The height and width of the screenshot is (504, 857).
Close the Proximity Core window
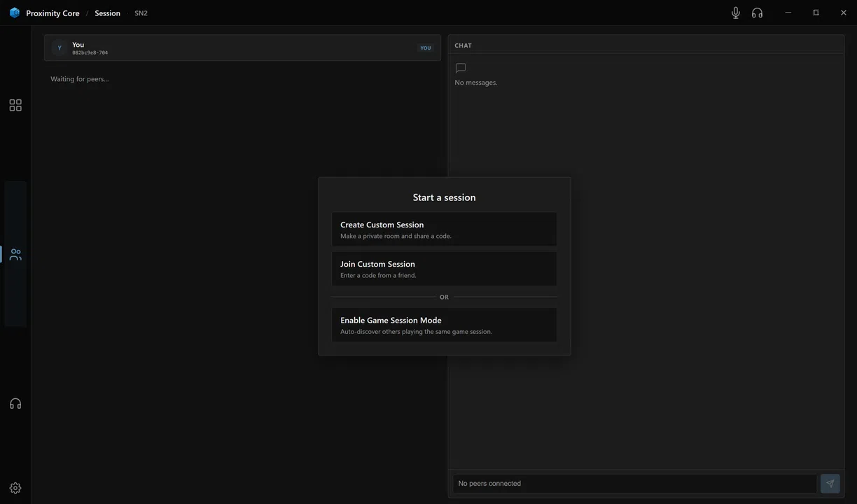843,13
